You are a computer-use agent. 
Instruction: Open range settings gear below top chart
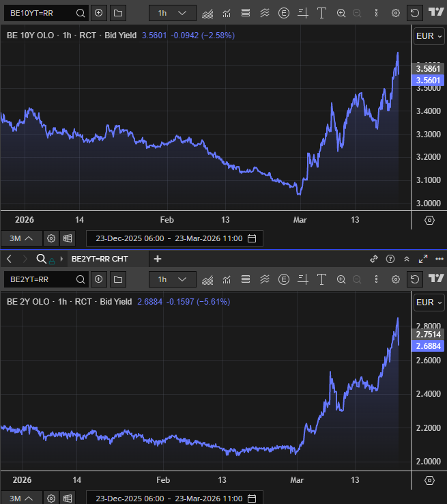tap(51, 238)
